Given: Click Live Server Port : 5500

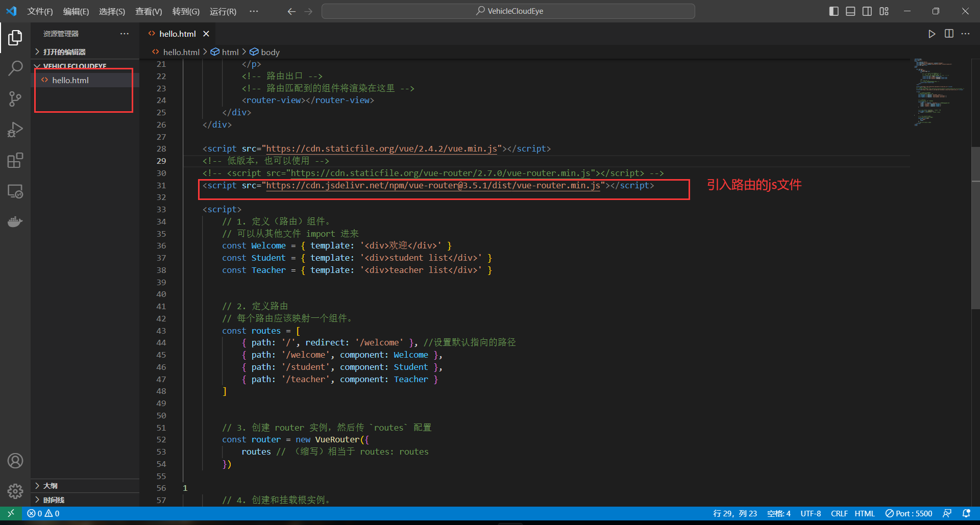Looking at the screenshot, I should (x=909, y=513).
